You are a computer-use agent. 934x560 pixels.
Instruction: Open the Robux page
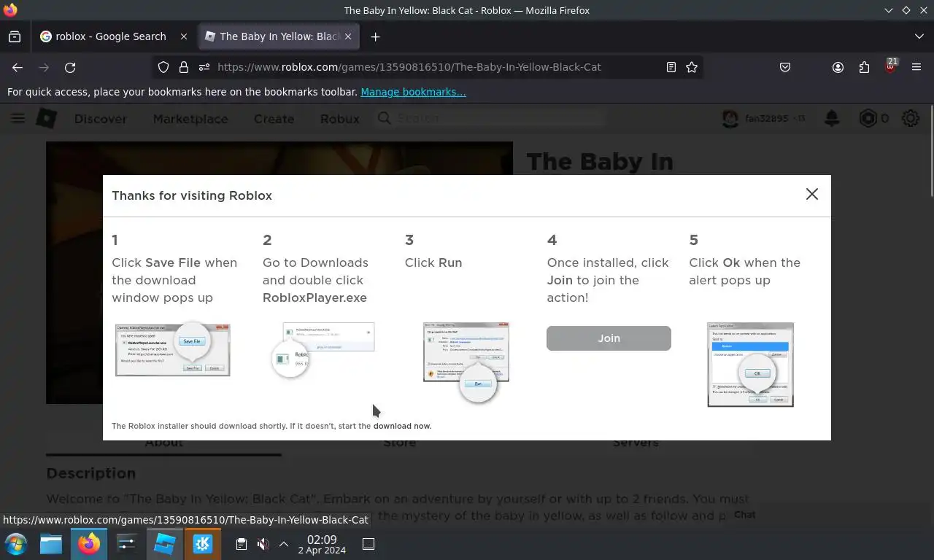point(340,119)
